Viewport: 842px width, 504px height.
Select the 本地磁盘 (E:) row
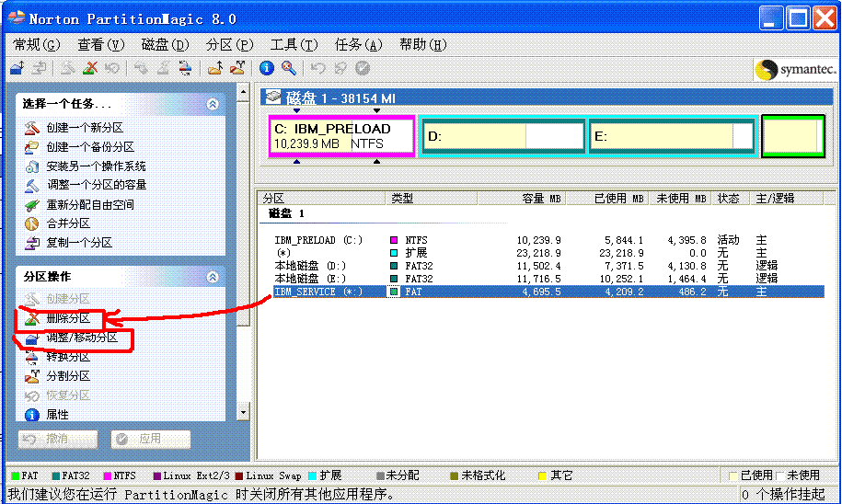coord(548,279)
